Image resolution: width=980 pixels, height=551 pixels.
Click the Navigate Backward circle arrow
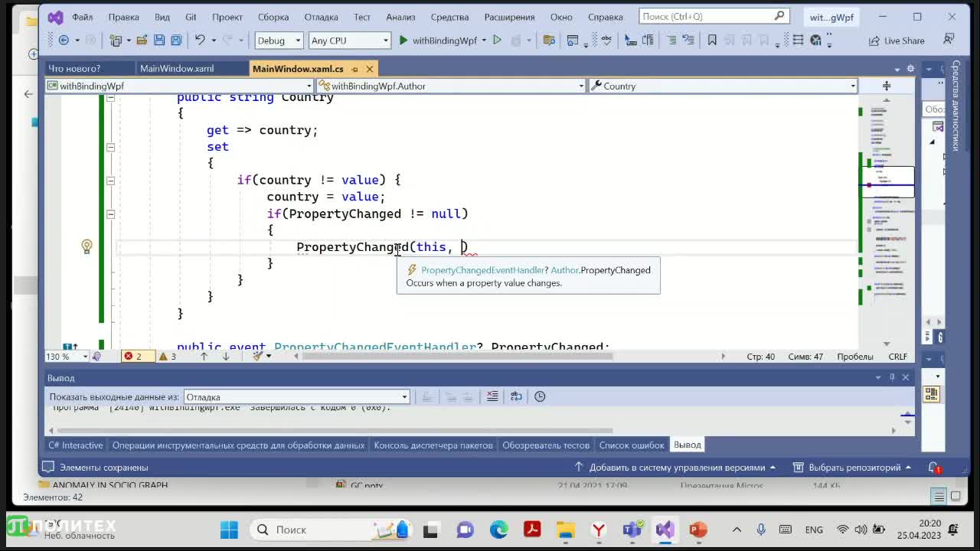64,41
